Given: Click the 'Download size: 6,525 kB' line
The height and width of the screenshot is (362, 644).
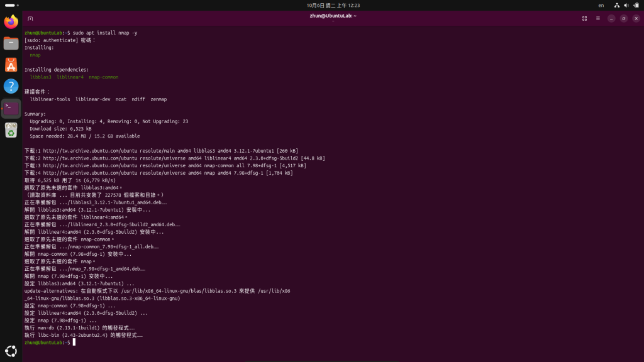Looking at the screenshot, I should coord(60,129).
